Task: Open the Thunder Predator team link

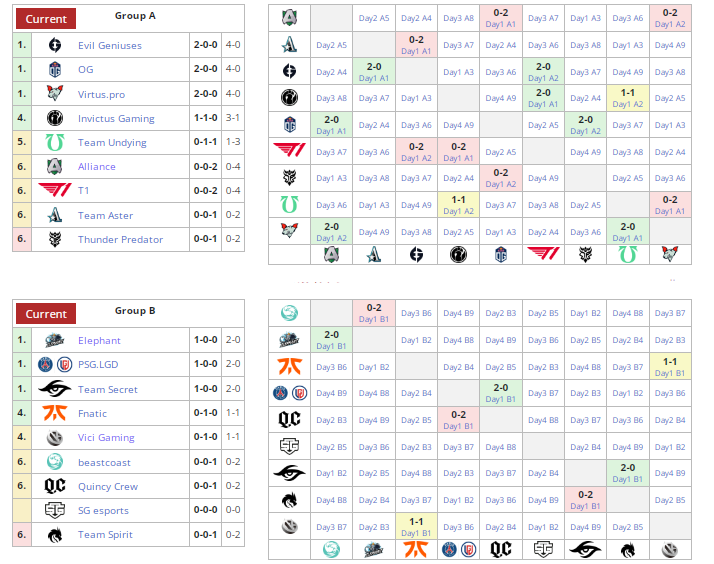Action: 121,240
